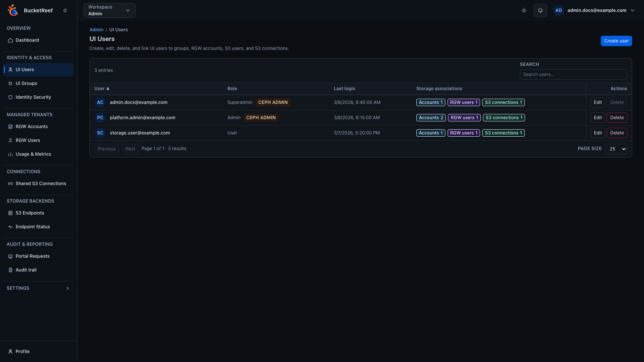This screenshot has width=644, height=362.
Task: Select admin.docs@example.com in the table
Action: [139, 102]
